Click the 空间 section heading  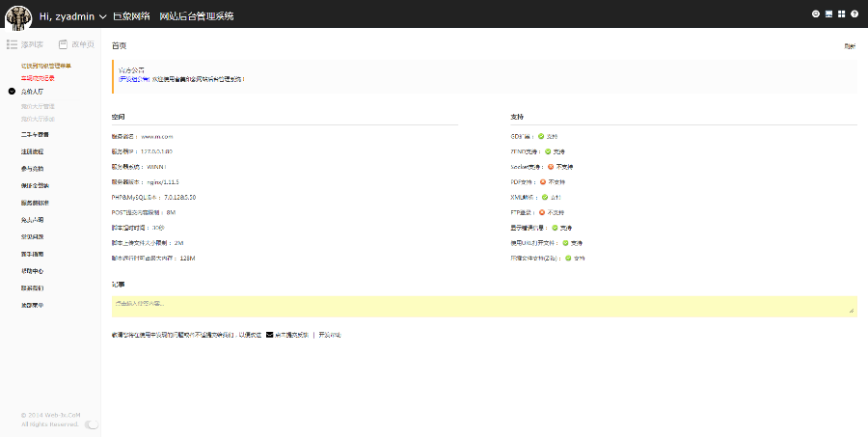[118, 118]
